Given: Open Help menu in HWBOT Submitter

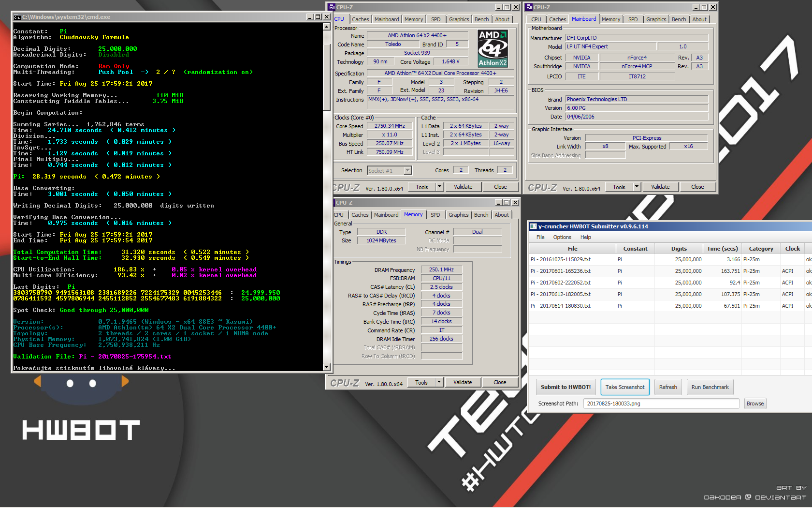Looking at the screenshot, I should tap(585, 237).
